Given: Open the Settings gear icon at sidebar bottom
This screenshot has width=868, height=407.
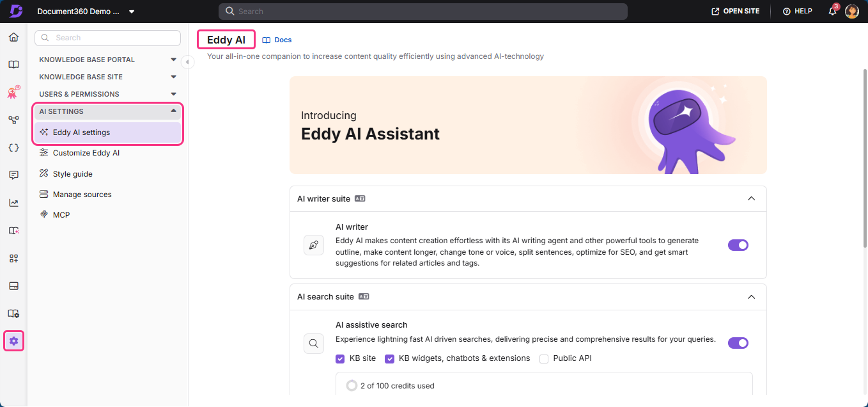Looking at the screenshot, I should coord(13,341).
